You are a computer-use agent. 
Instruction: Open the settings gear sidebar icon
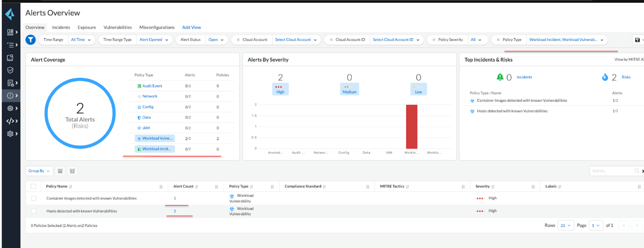coord(10,134)
